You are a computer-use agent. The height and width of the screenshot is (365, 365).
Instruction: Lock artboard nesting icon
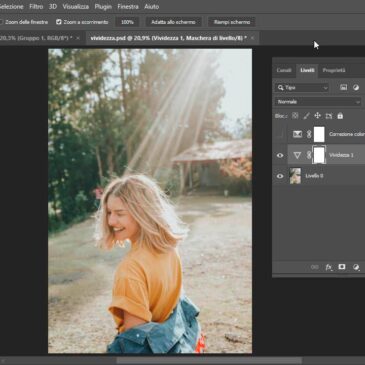(x=329, y=116)
